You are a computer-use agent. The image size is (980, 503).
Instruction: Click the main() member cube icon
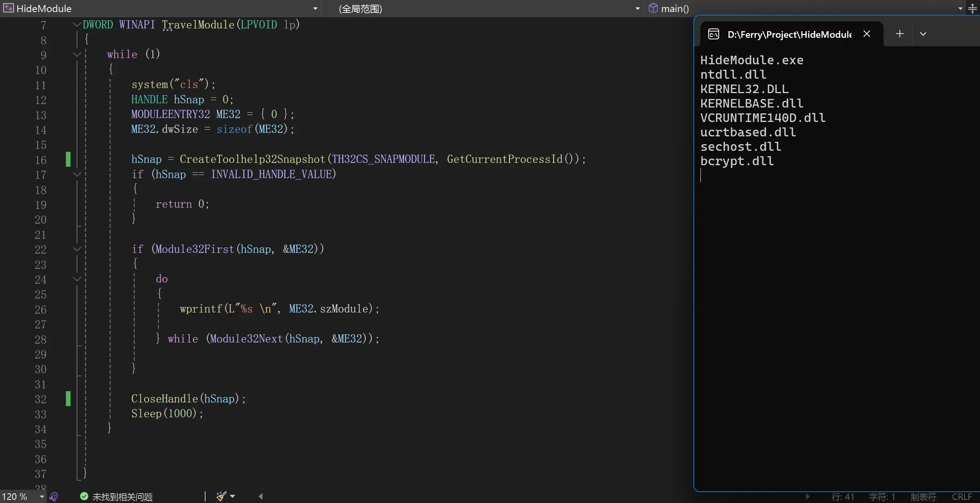click(x=653, y=8)
